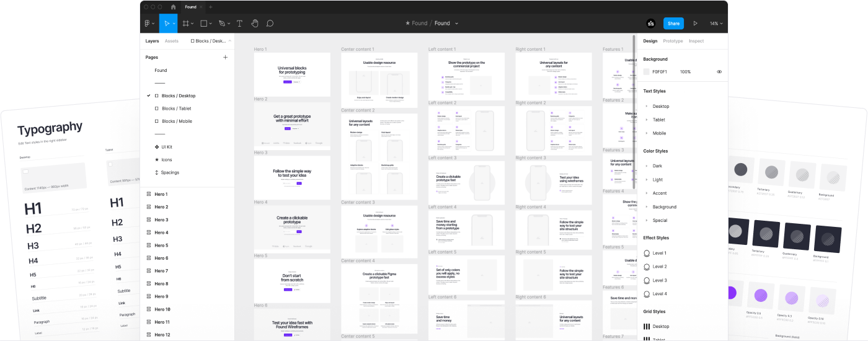Collapse the pages list via Blocks / Desk... selector

click(211, 41)
